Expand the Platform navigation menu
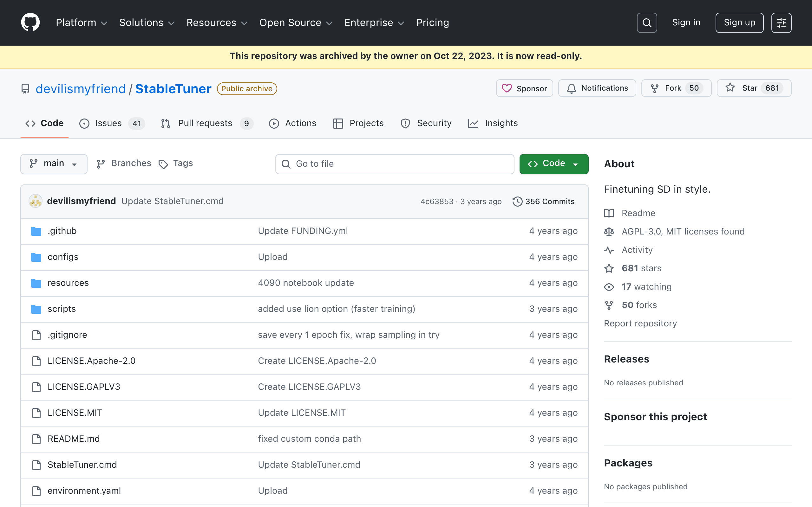This screenshot has height=507, width=812. pos(82,23)
